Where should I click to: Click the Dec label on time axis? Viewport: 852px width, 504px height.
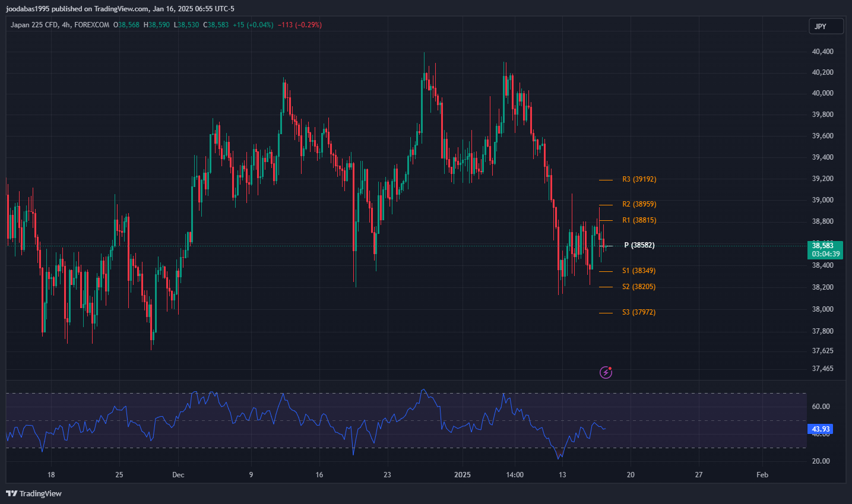tap(178, 474)
